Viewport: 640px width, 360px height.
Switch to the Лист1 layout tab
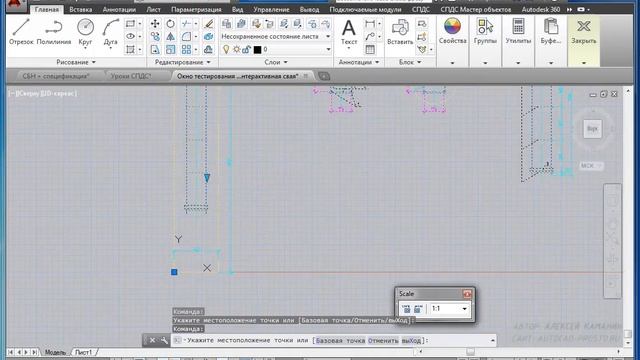[83, 352]
